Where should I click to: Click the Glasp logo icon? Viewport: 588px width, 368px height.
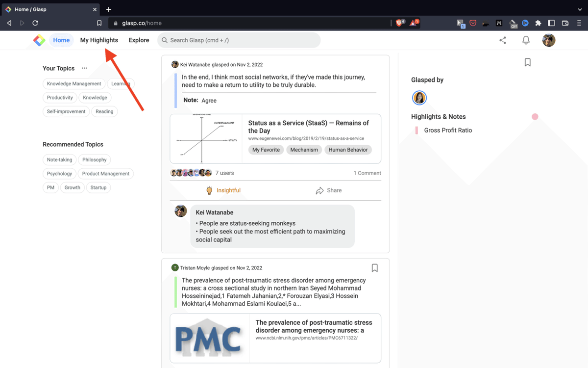39,40
